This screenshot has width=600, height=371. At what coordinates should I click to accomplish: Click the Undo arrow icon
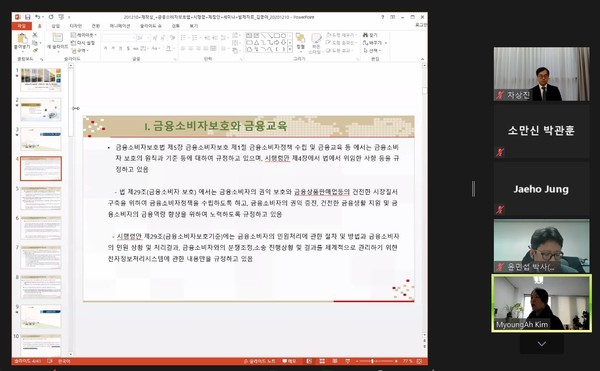tap(38, 17)
